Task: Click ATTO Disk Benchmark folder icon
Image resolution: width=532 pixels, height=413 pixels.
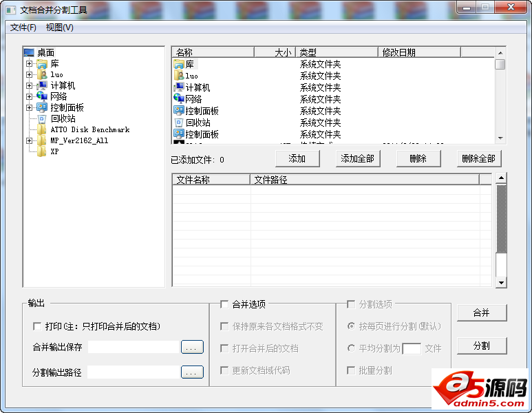Action: point(42,129)
